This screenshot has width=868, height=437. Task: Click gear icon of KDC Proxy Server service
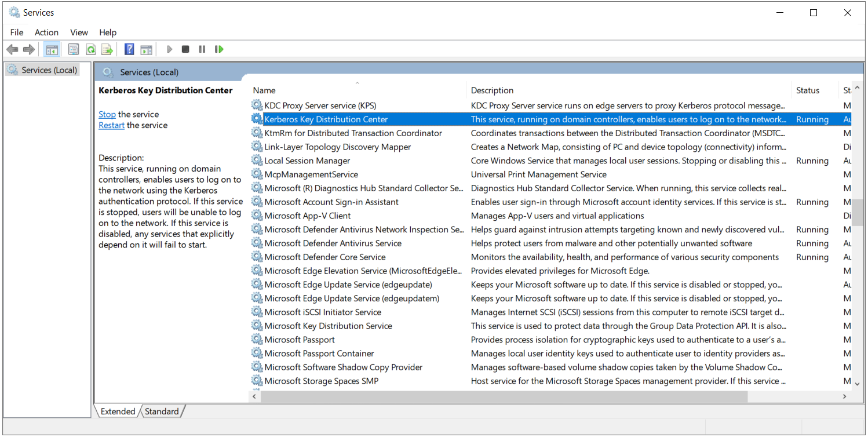257,105
